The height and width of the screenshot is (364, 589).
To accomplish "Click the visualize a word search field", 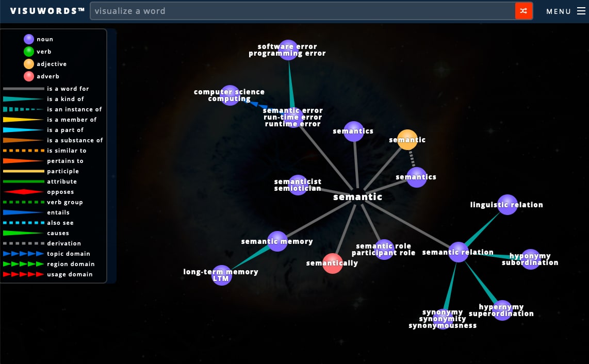I will (302, 11).
